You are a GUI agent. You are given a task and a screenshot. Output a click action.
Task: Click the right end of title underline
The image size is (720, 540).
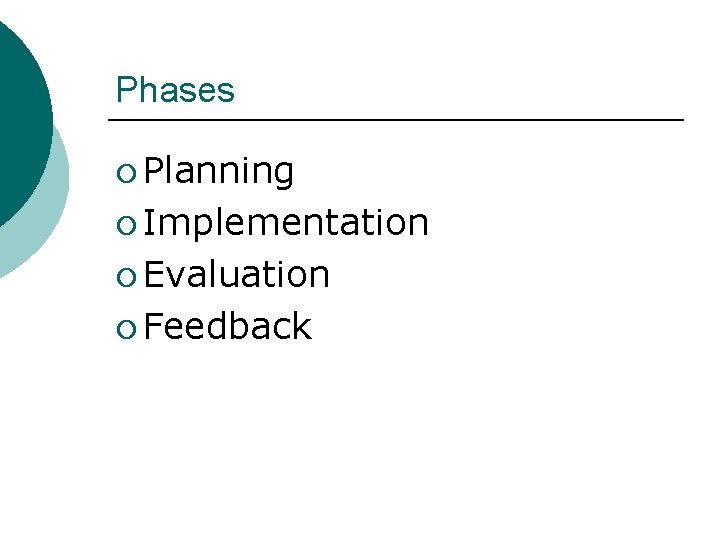click(680, 120)
